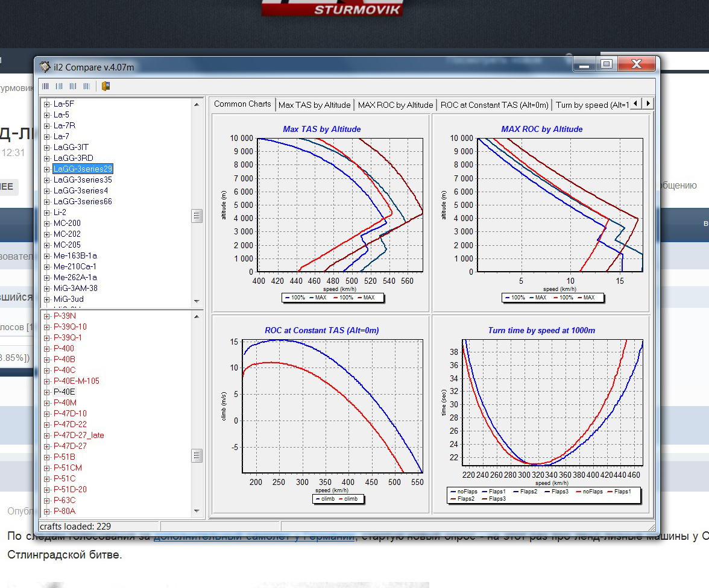Click the tab strip scroll-right arrow

648,104
